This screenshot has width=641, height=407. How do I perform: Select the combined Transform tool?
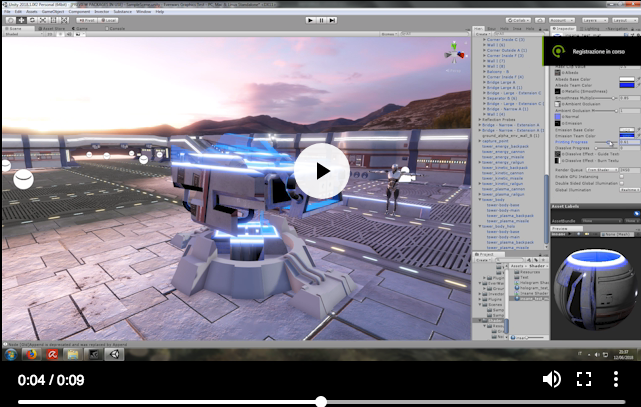[65, 20]
